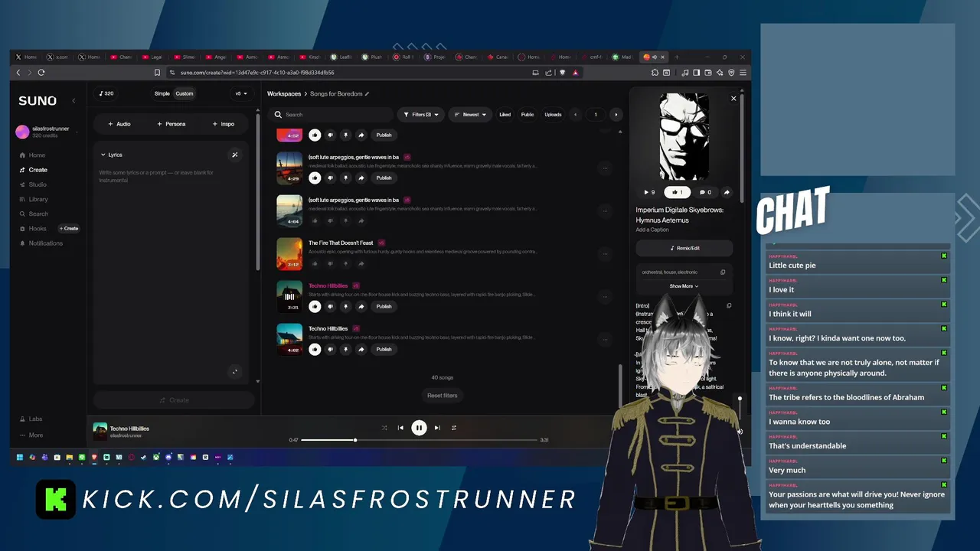
Task: Open the browser hamburger menu
Action: click(743, 73)
